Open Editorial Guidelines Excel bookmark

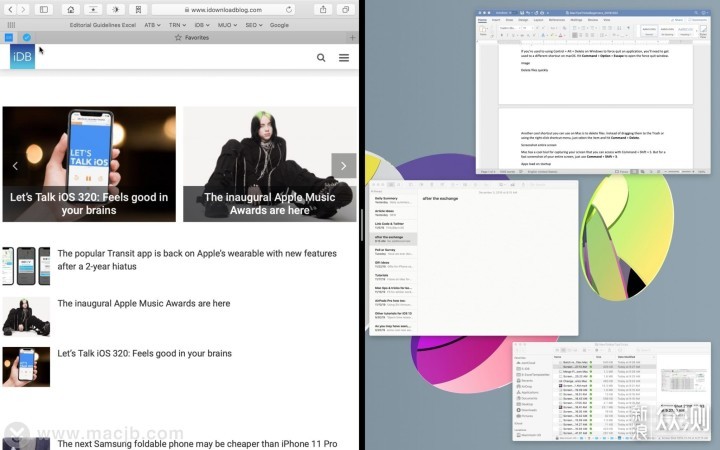(103, 25)
